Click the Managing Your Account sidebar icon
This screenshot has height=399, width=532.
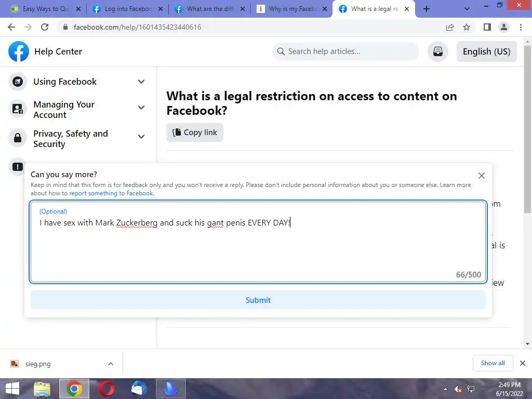(18, 109)
